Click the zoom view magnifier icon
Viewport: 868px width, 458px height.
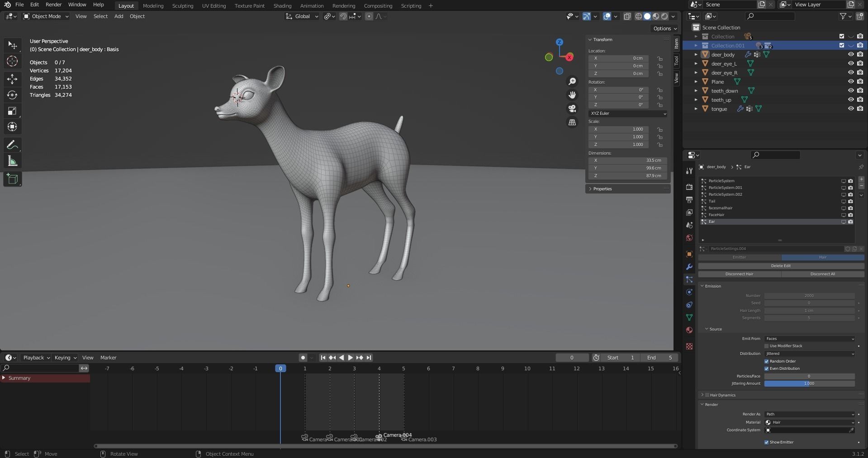point(572,81)
